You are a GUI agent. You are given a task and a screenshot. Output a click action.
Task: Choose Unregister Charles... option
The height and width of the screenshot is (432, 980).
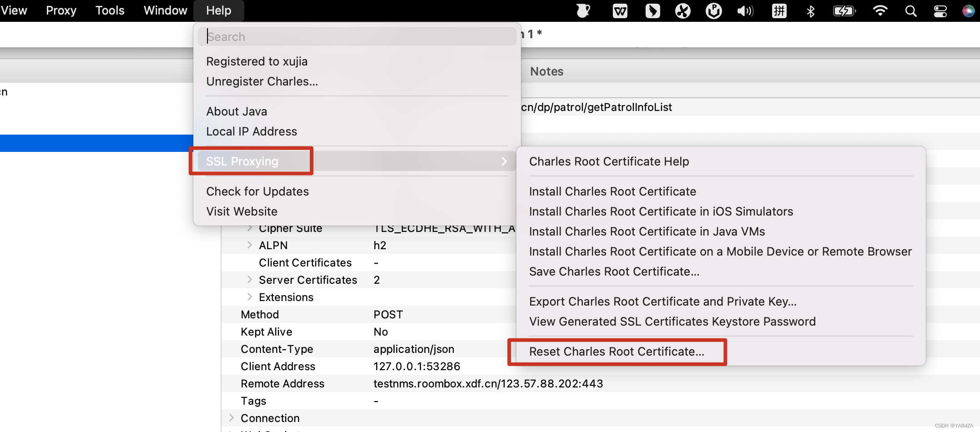[262, 81]
